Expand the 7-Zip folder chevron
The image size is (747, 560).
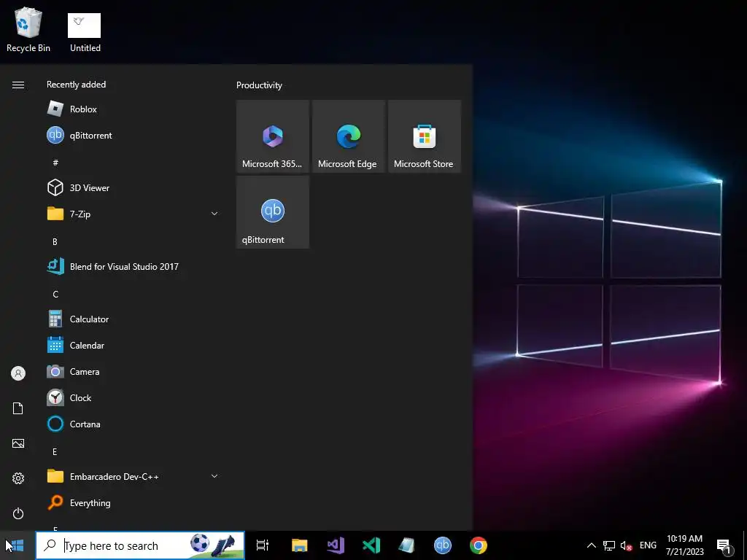click(x=214, y=214)
